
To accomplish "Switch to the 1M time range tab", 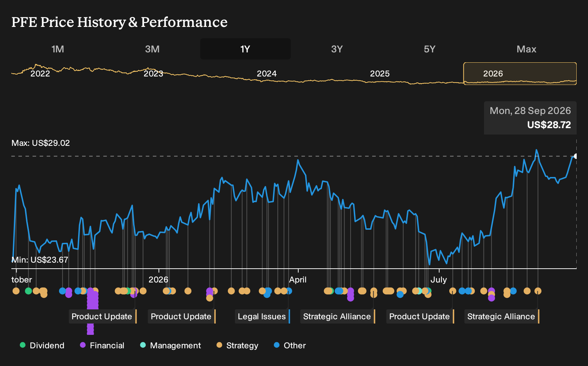I will (58, 49).
